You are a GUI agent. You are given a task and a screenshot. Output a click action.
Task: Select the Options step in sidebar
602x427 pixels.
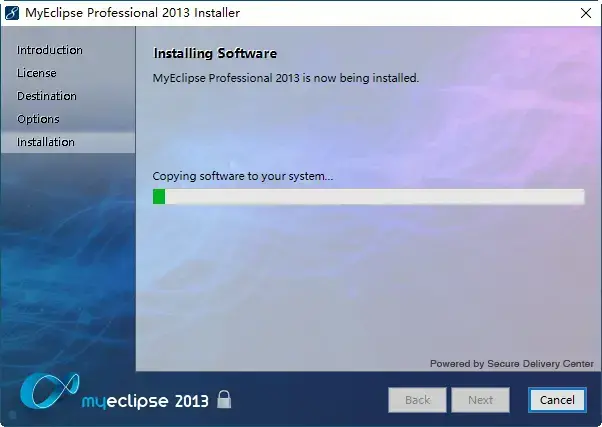(38, 119)
